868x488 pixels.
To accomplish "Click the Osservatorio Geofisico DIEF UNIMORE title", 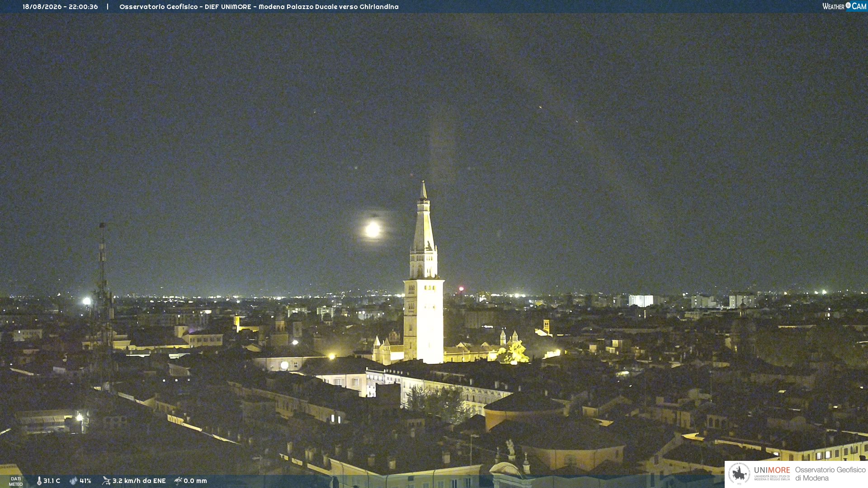I will [259, 7].
